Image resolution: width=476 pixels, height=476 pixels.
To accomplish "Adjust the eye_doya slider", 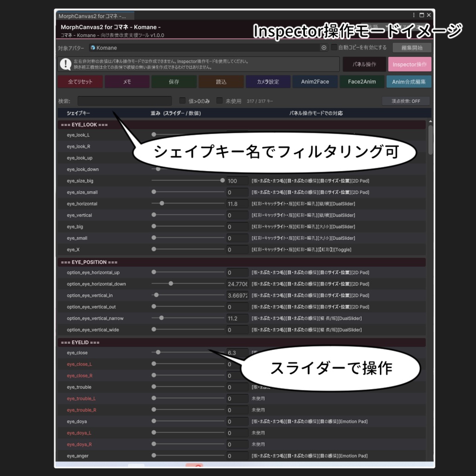I will [x=188, y=421].
